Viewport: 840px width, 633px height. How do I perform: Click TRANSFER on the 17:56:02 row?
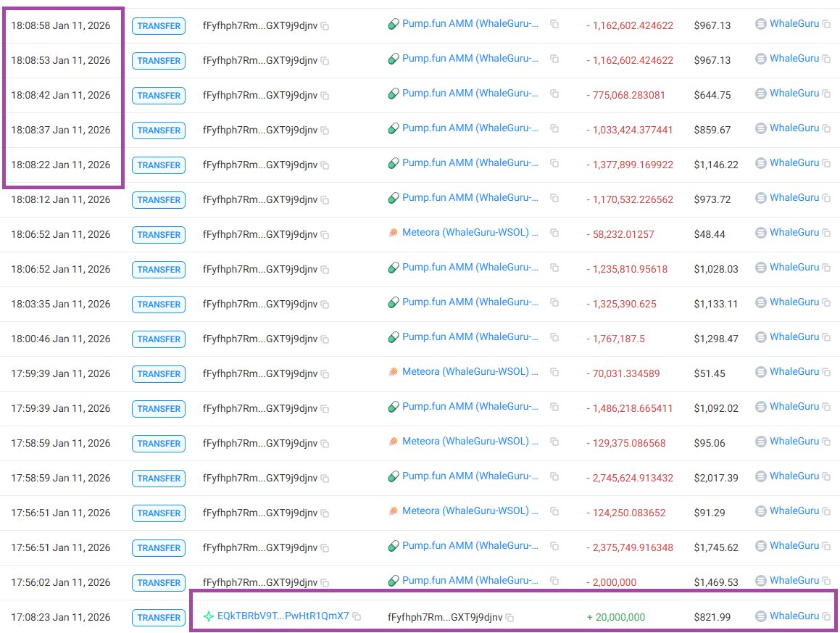coord(159,582)
